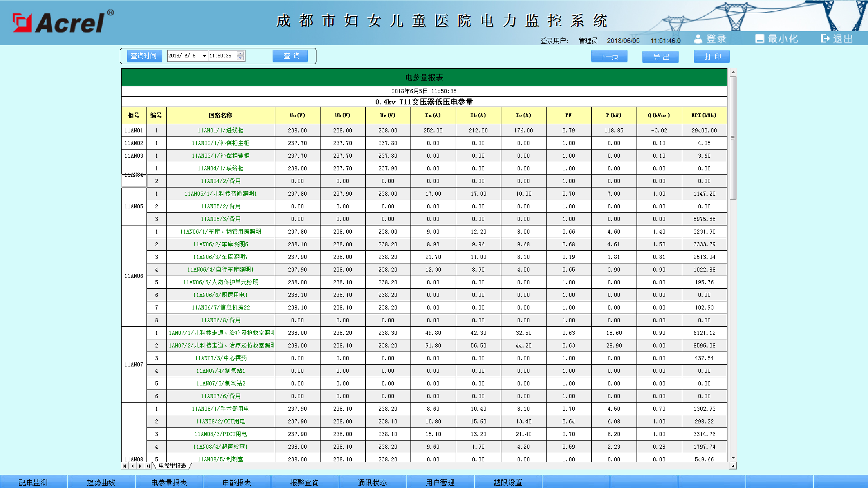Click the vertical scrollbar thumb

733,138
